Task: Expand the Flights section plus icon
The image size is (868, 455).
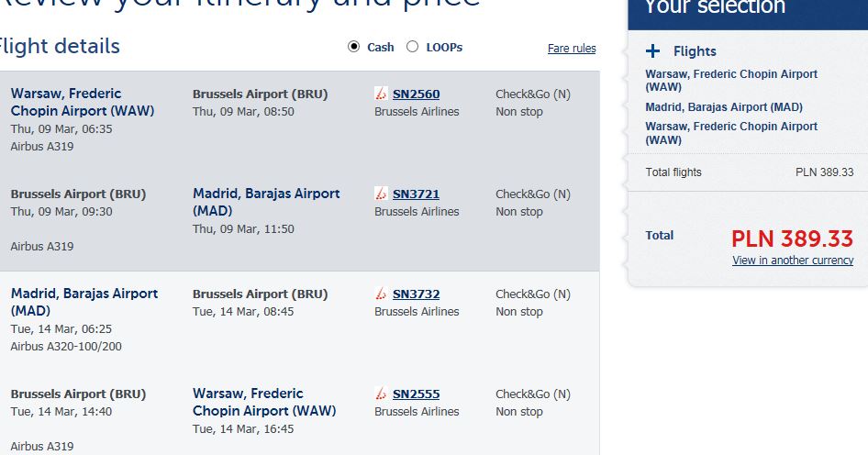Action: pos(652,51)
